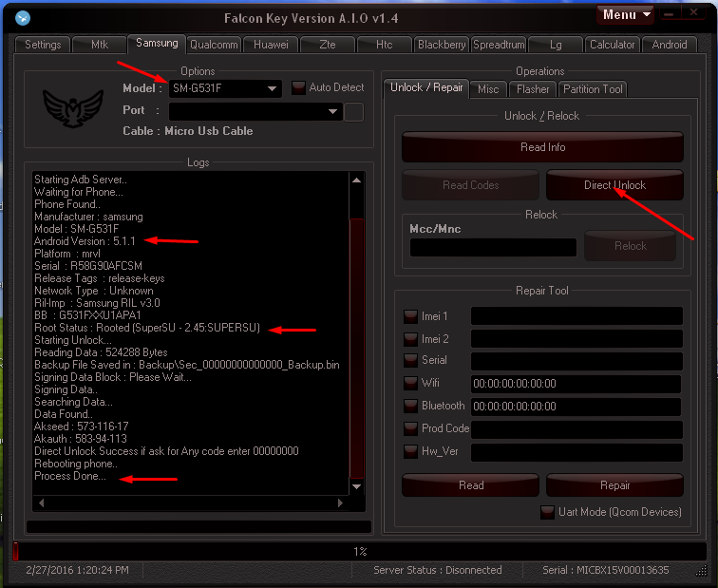This screenshot has width=718, height=588.
Task: Click the Hw_Ver input field
Action: (x=576, y=452)
